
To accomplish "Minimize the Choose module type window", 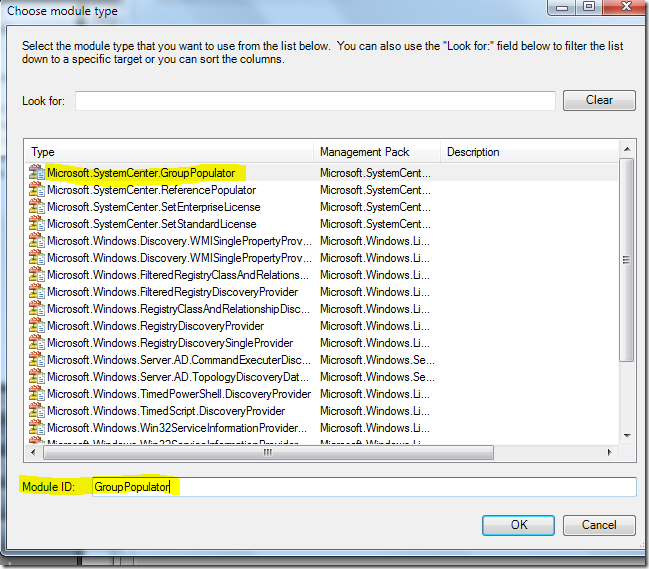I will point(562,7).
